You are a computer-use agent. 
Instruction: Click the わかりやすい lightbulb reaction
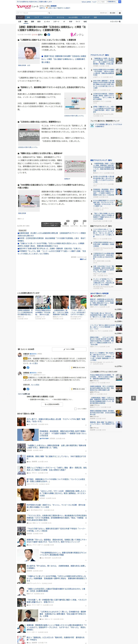point(74,223)
